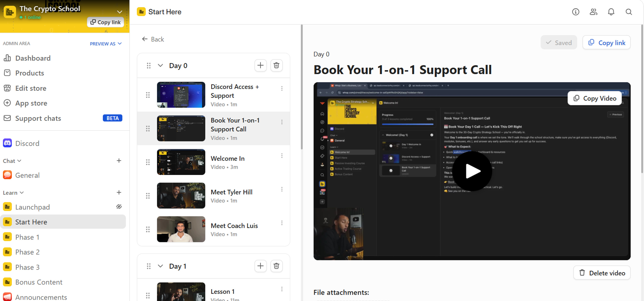
Task: Open options for Book Your 1-on-1 Support Call lesson
Action: [x=282, y=122]
